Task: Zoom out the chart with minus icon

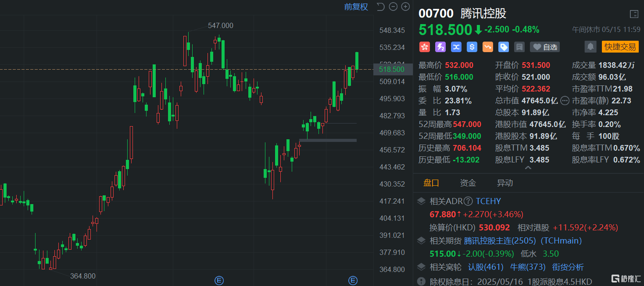Action: pyautogui.click(x=393, y=7)
